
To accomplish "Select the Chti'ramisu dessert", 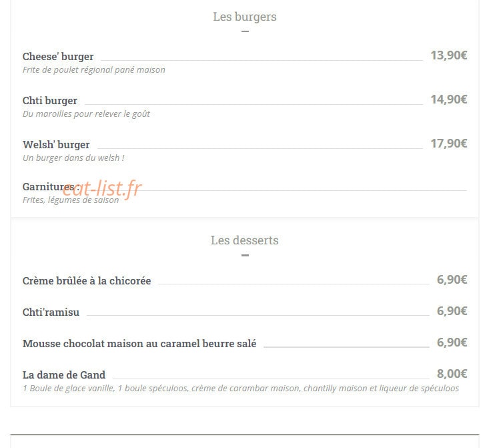I will point(51,312).
